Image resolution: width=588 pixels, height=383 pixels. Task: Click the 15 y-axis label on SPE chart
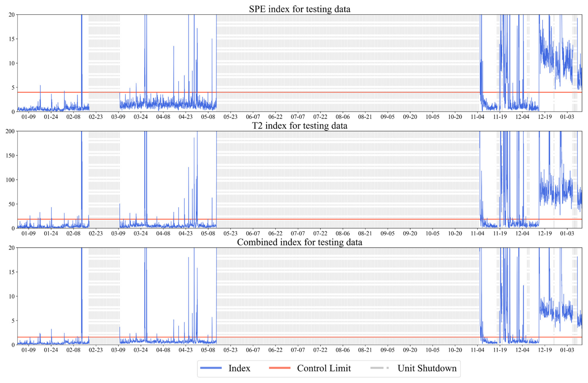pyautogui.click(x=12, y=39)
